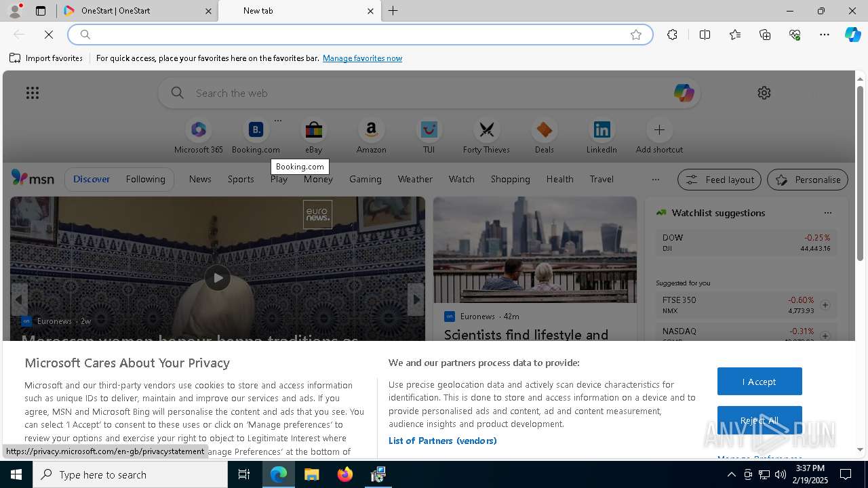This screenshot has width=868, height=488.
Task: Open the Copilot sidebar icon
Action: tap(852, 35)
